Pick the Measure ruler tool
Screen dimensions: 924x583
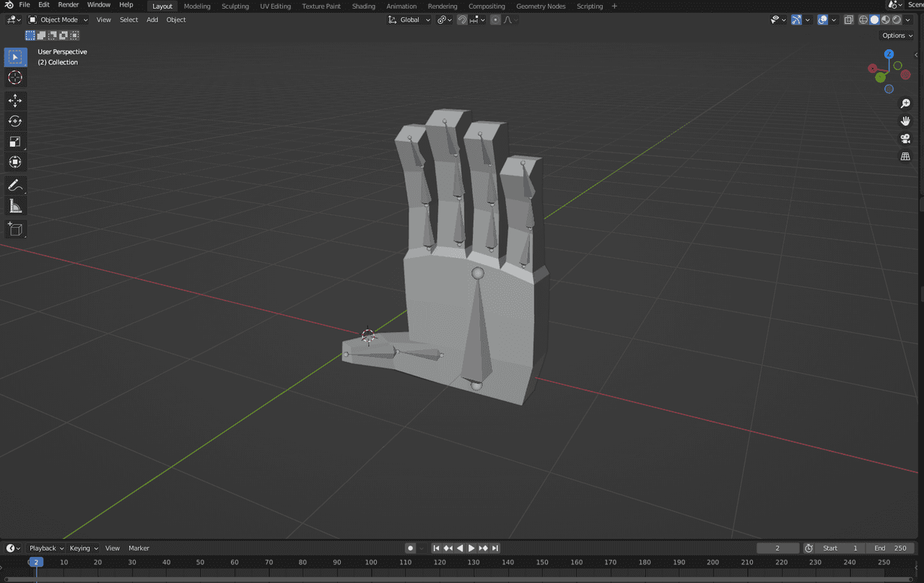coord(15,207)
